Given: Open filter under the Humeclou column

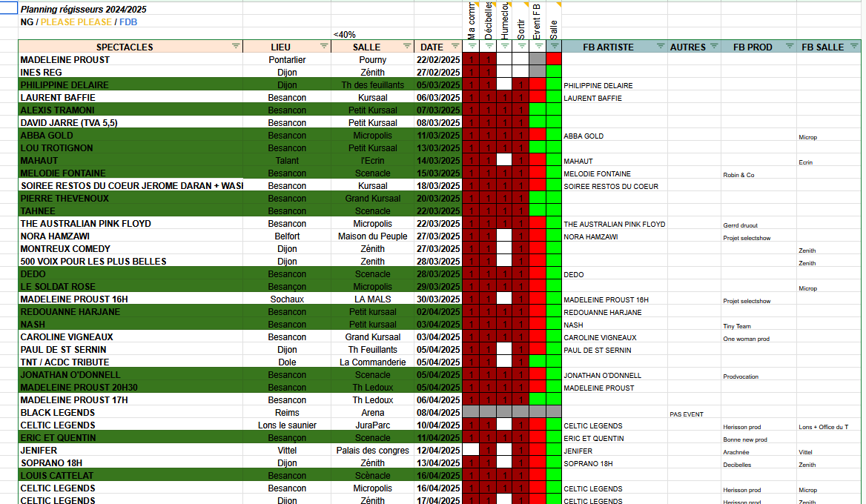Looking at the screenshot, I should click(x=505, y=47).
